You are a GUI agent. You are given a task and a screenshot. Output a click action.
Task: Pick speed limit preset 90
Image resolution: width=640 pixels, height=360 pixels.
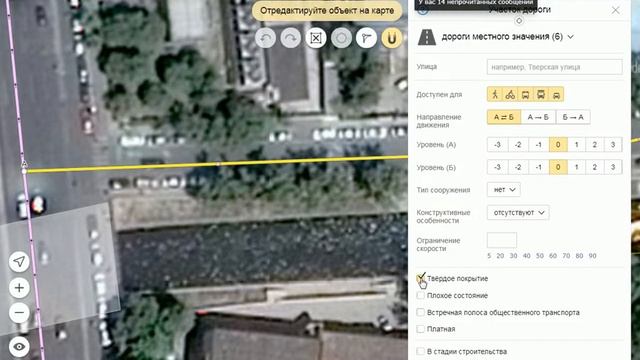(x=593, y=256)
